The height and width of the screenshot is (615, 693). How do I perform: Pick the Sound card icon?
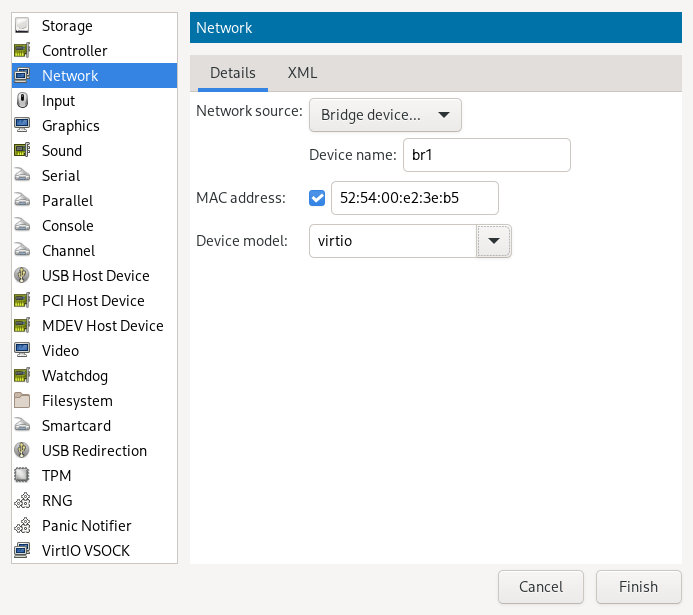22,151
